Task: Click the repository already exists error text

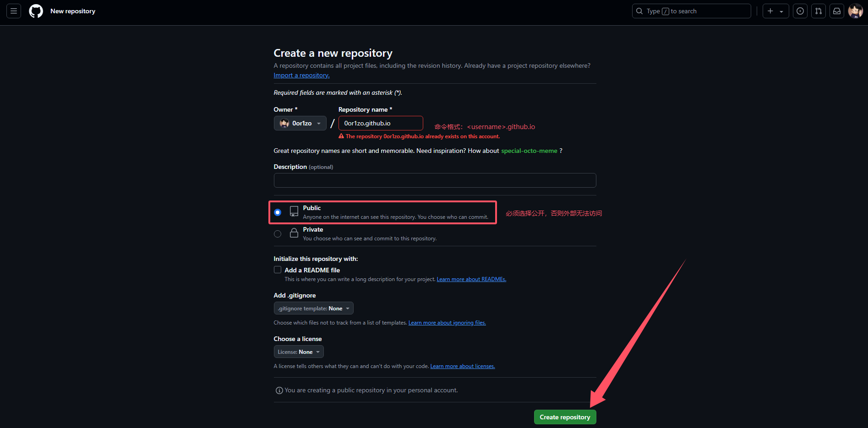Action: (x=423, y=136)
